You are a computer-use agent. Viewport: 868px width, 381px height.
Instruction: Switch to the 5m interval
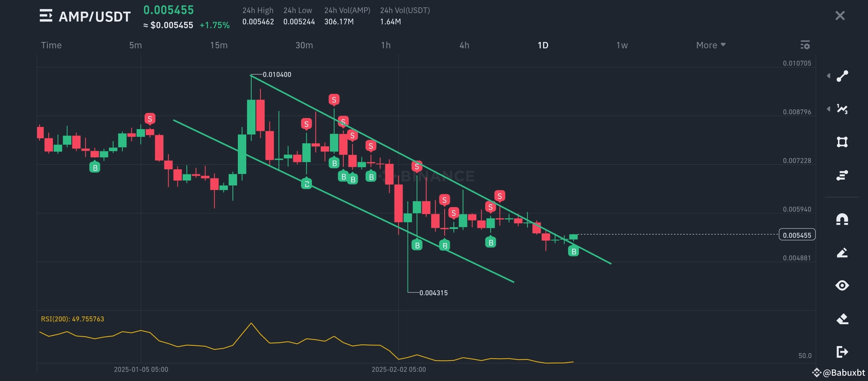click(x=135, y=45)
